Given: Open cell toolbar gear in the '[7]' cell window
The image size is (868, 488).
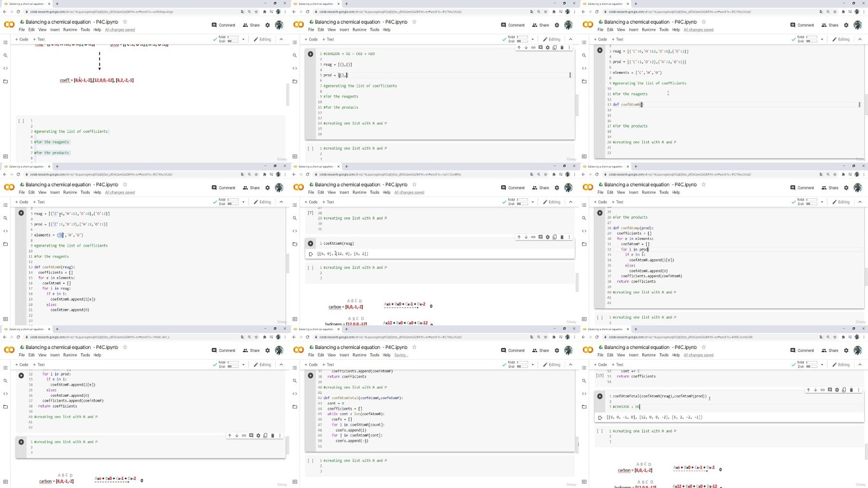Looking at the screenshot, I should (x=547, y=237).
